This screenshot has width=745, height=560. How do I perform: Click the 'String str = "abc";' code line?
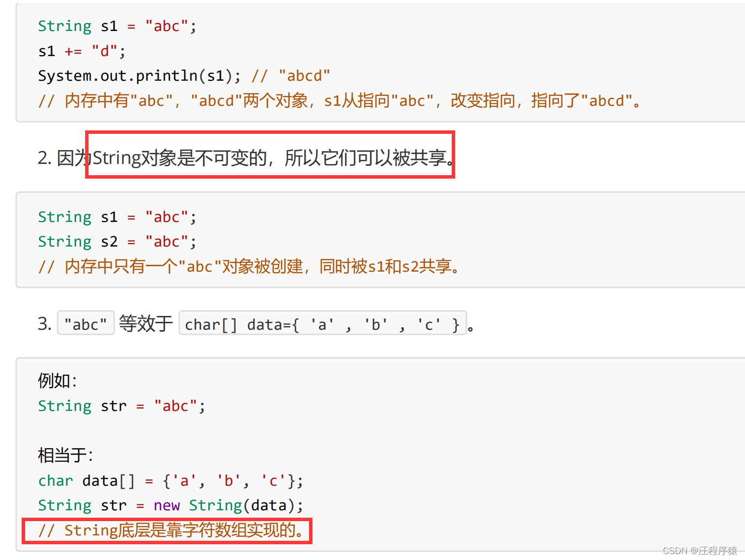122,406
